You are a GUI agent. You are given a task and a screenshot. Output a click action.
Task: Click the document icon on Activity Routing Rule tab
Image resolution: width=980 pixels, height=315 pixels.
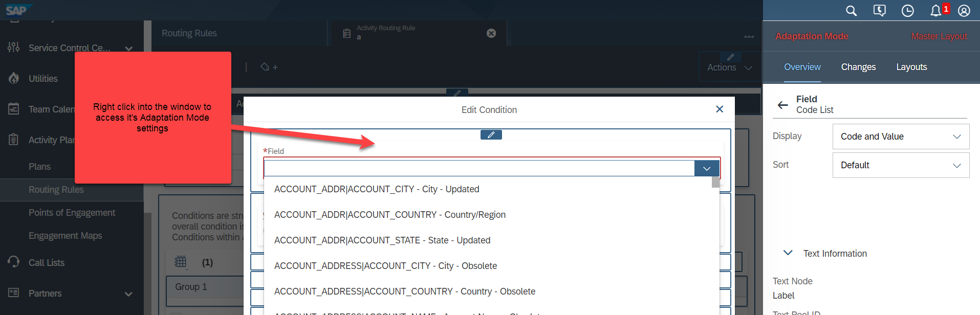(346, 33)
